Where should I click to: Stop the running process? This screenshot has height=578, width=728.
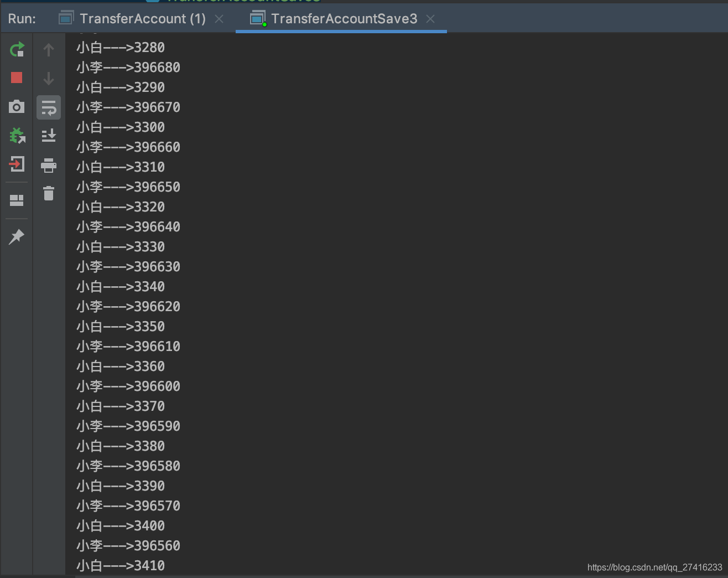17,78
